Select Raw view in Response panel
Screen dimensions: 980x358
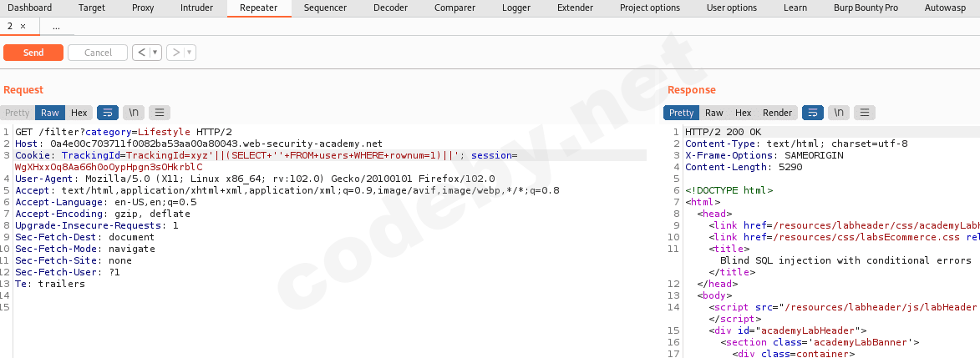714,113
